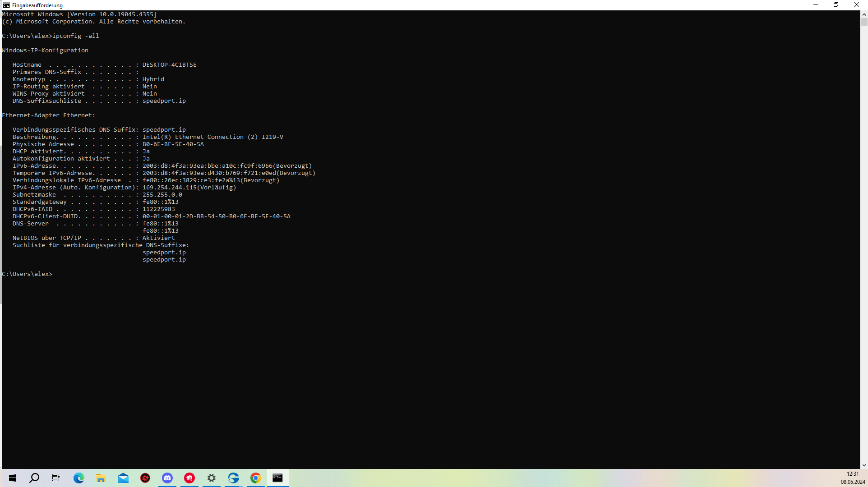Screen dimensions: 868x487
Task: Click the scrollbar up arrow
Action: pos(864,14)
